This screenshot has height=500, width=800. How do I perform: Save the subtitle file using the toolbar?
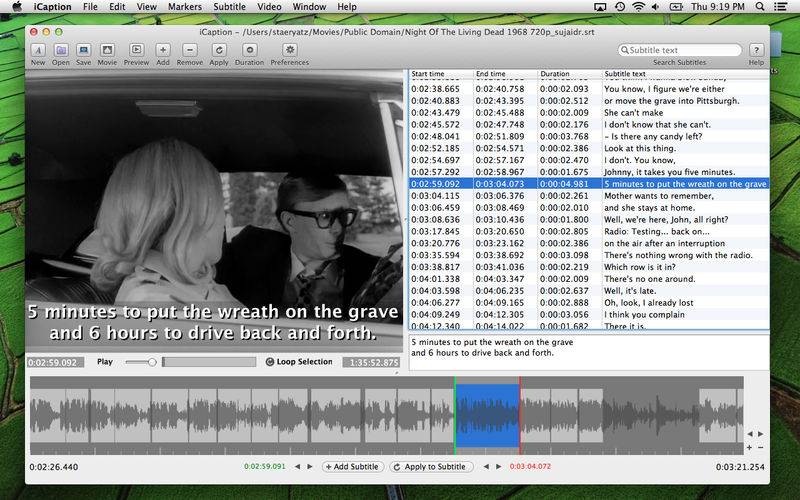pos(84,50)
